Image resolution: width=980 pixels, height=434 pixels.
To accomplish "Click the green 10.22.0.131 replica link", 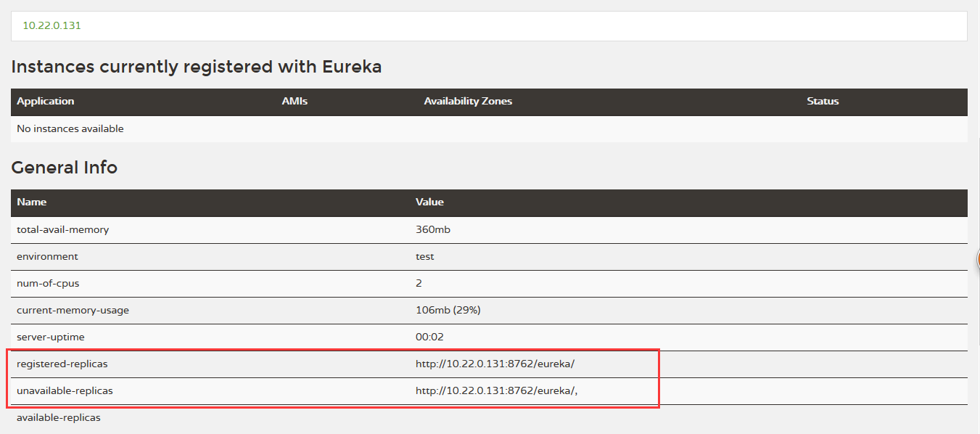I will click(52, 25).
